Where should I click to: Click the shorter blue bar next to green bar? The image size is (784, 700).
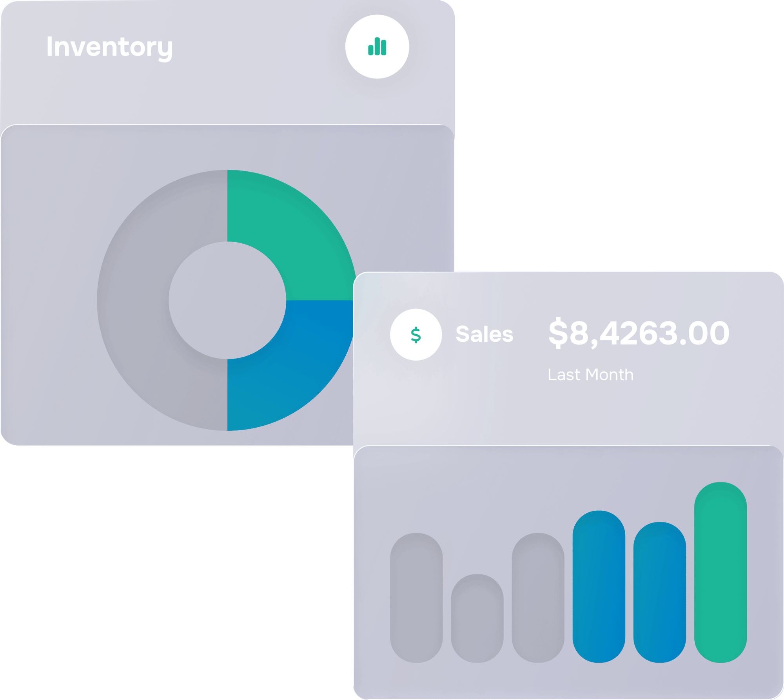pos(660,593)
